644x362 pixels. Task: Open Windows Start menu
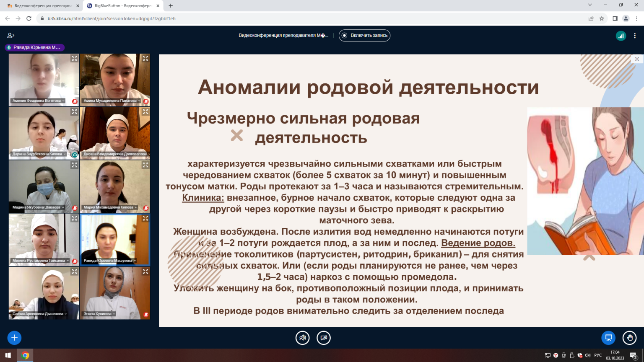pyautogui.click(x=8, y=355)
